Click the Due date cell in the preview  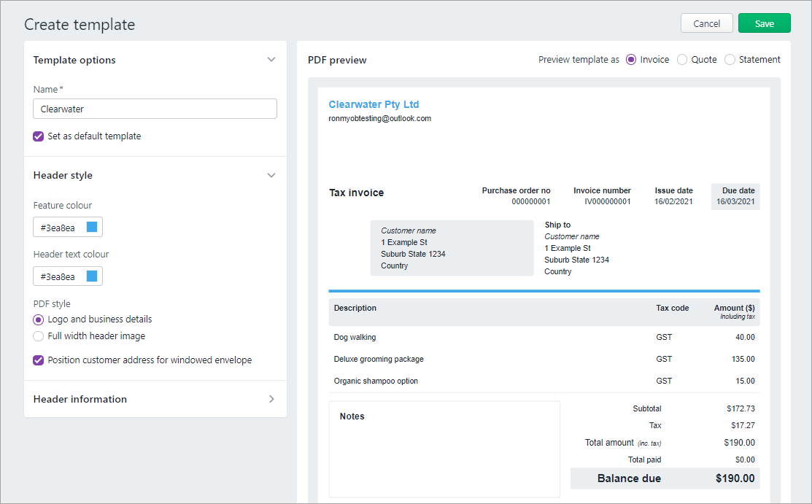(735, 196)
